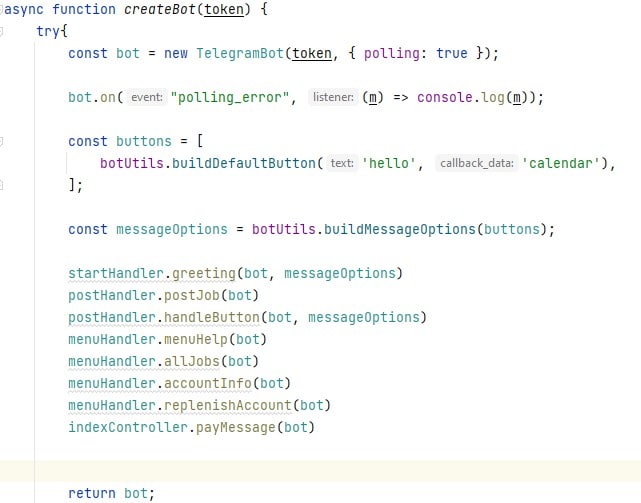Click the TelegramBot constructor name
Image resolution: width=641 pixels, height=503 pixels.
tap(240, 53)
